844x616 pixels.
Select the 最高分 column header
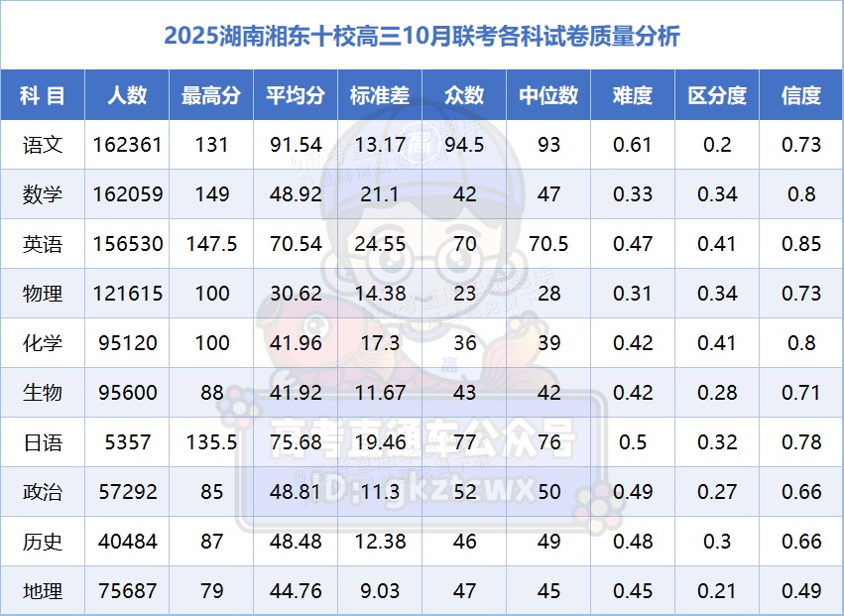pos(211,95)
